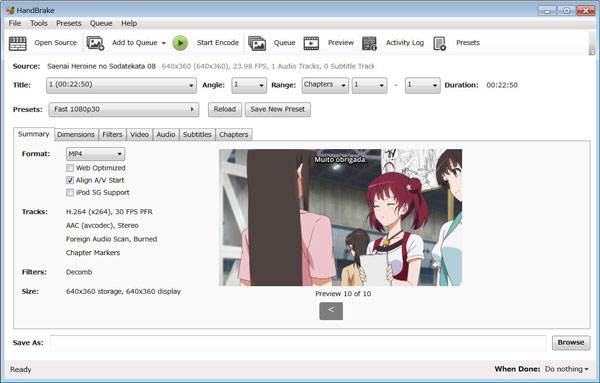Switch to the Video tab
Viewport: 600px width, 383px height.
(x=139, y=135)
